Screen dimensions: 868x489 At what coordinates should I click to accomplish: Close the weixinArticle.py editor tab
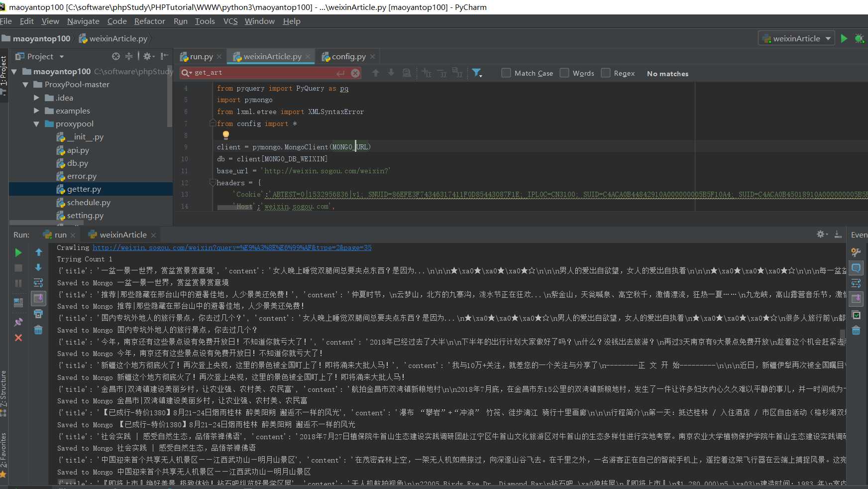click(308, 57)
